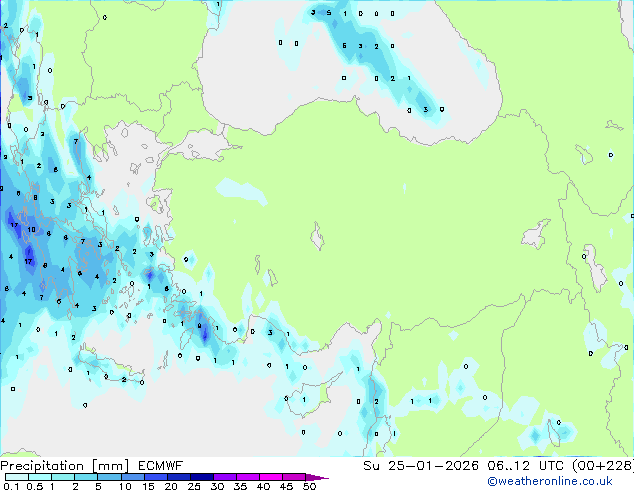
Task: Select the lightest 0.1–0.5 mm legend swatch
Action: point(17,477)
